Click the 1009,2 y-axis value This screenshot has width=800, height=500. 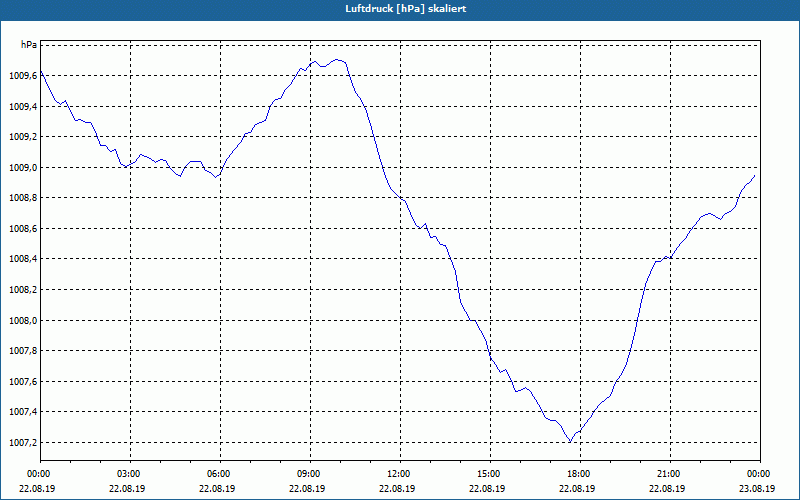[23, 137]
